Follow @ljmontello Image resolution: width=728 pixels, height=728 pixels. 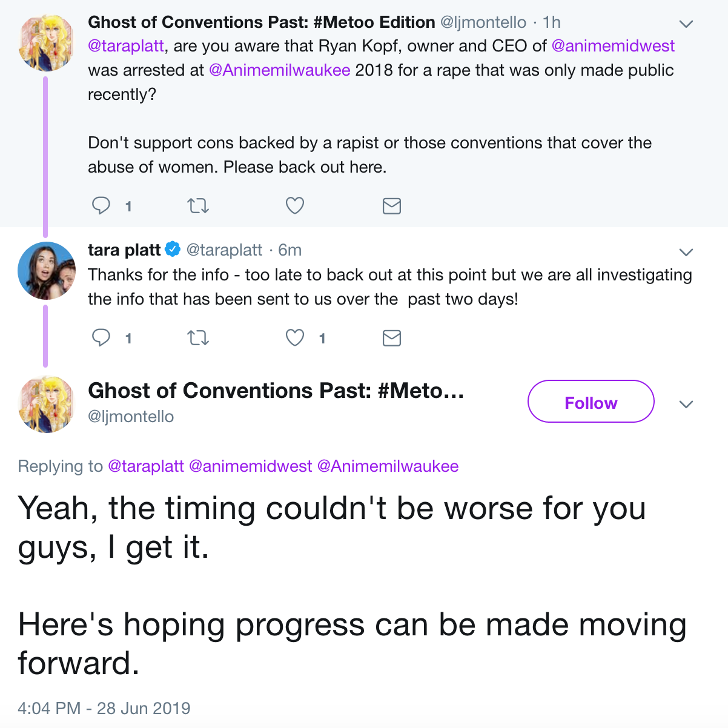(x=591, y=401)
